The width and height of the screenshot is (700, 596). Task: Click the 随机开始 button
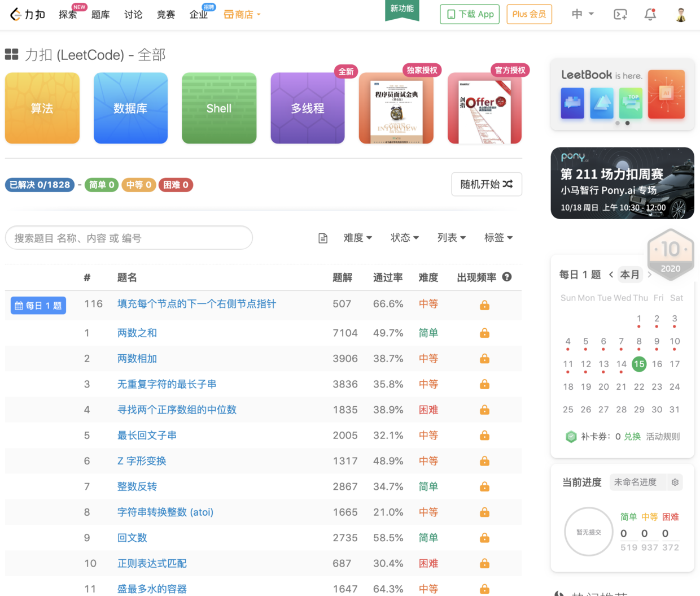pyautogui.click(x=487, y=184)
